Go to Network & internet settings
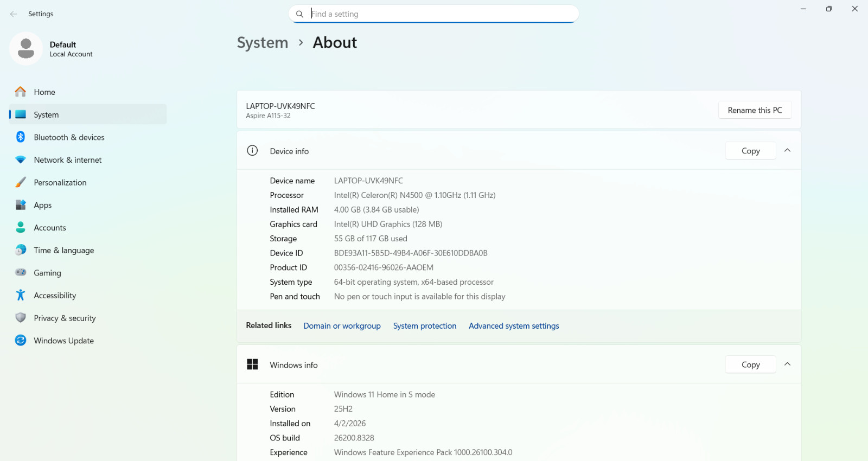Screen dimensions: 868x461 pos(88,160)
